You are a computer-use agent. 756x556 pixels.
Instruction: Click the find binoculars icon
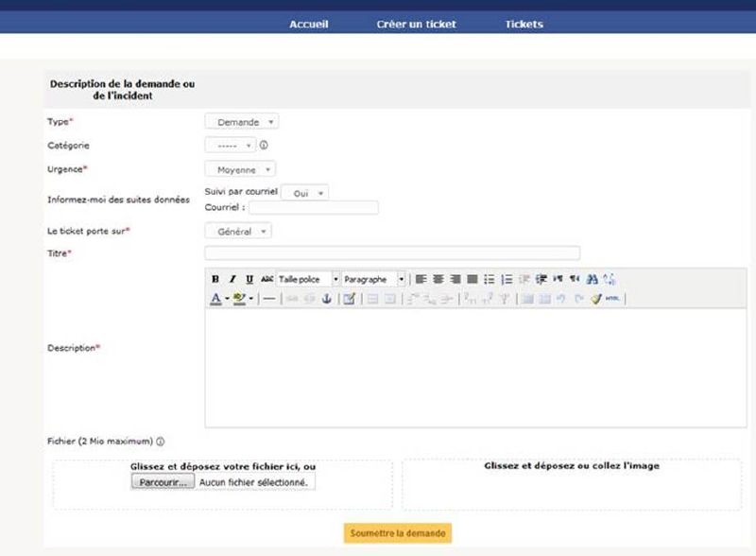(x=592, y=280)
